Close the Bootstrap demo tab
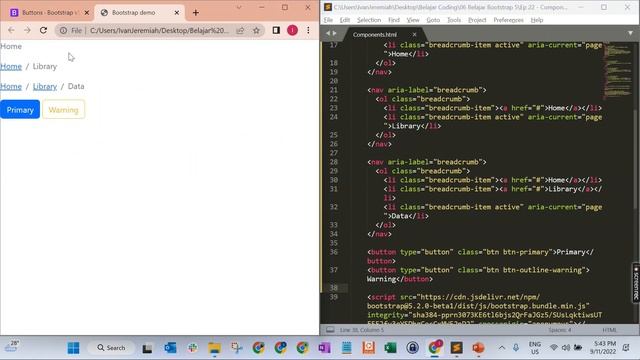Image resolution: width=640 pixels, height=360 pixels. tap(177, 13)
